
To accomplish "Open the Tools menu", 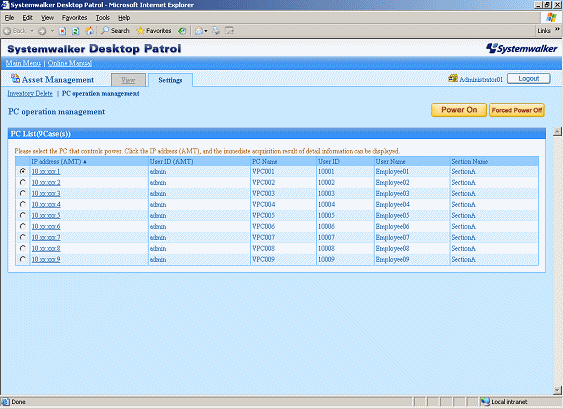I will pos(102,18).
